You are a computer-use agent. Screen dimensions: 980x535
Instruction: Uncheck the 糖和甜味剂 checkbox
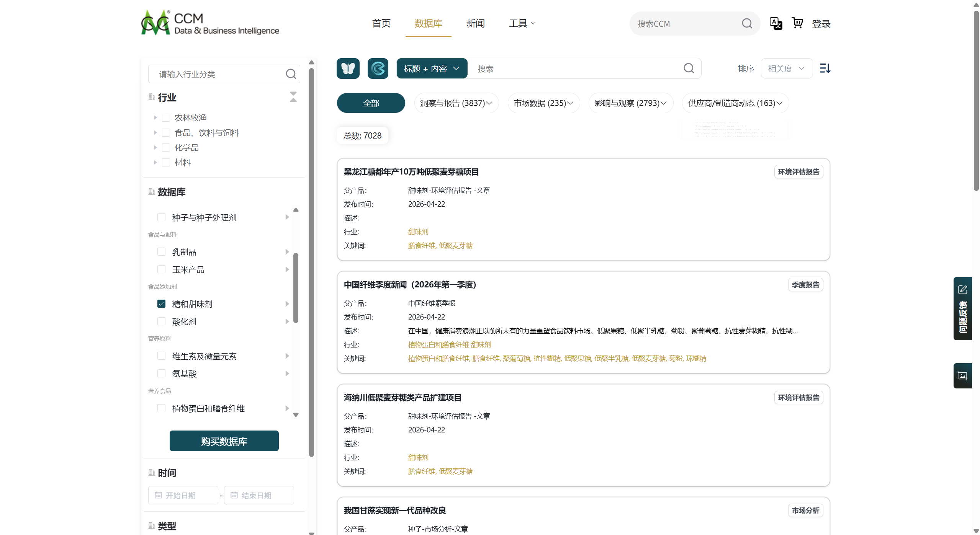click(x=161, y=304)
